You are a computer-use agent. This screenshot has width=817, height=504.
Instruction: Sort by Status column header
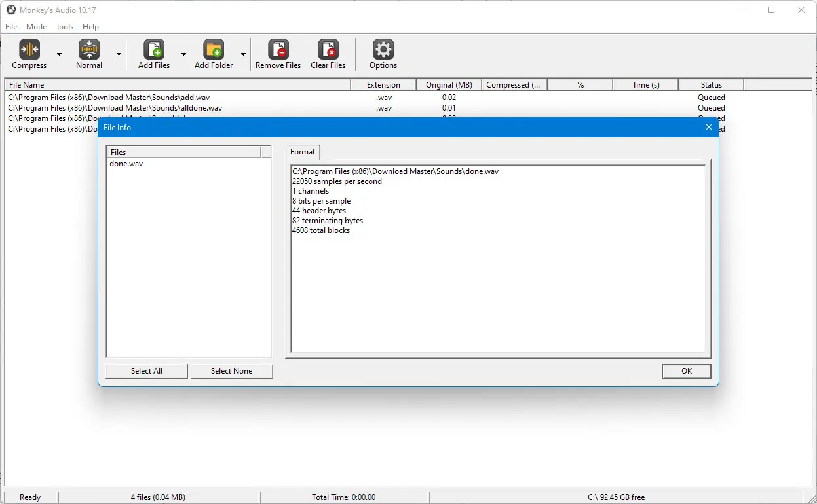click(x=711, y=85)
